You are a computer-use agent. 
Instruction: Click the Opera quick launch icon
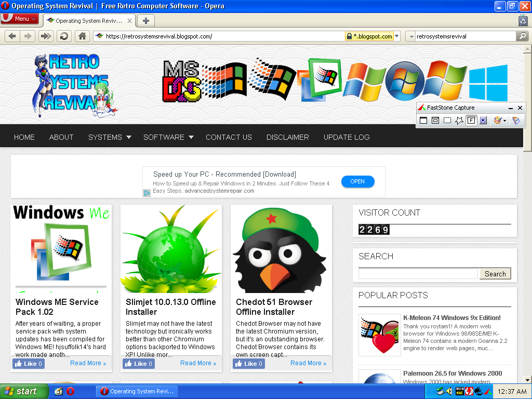pos(70,391)
